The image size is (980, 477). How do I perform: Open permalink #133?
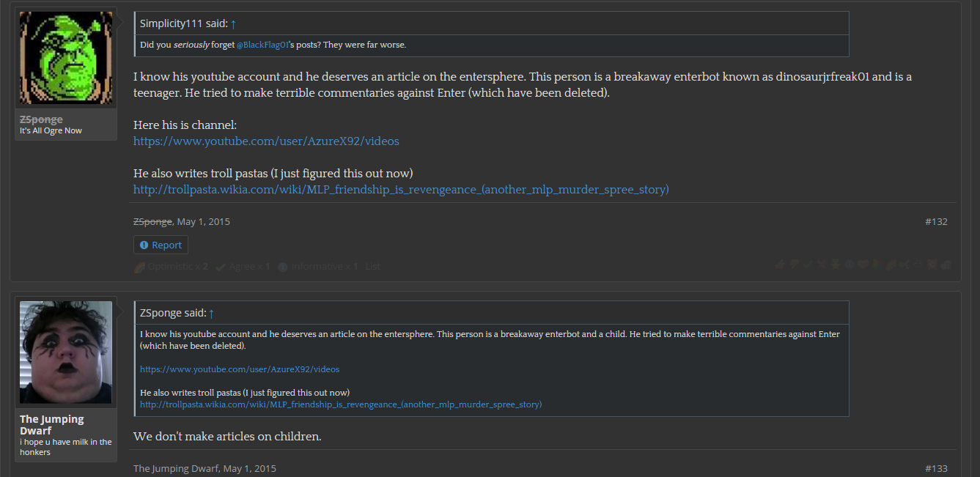(x=936, y=468)
